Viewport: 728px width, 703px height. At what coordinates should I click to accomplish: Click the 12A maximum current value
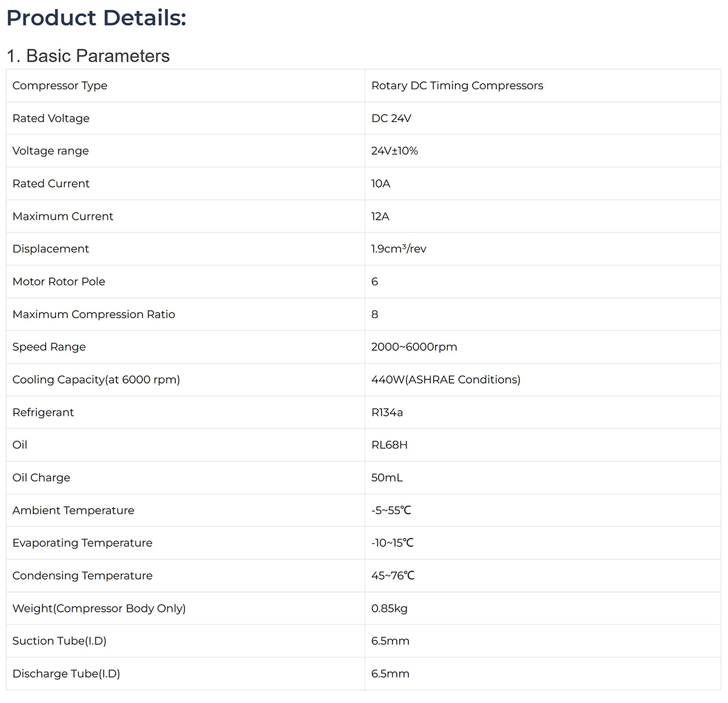(380, 217)
